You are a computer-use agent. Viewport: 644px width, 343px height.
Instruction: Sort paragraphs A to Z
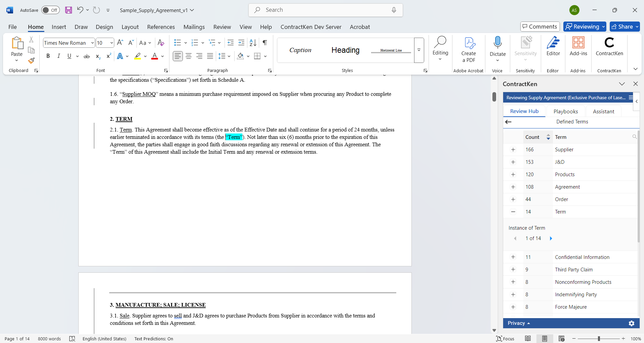pyautogui.click(x=253, y=43)
